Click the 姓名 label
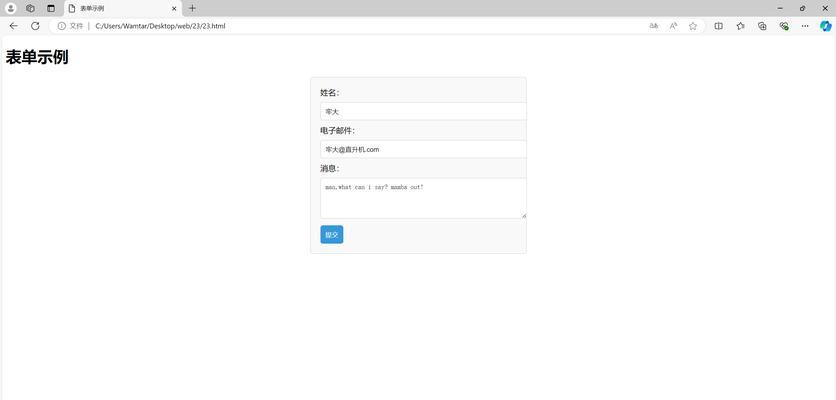 [x=329, y=93]
